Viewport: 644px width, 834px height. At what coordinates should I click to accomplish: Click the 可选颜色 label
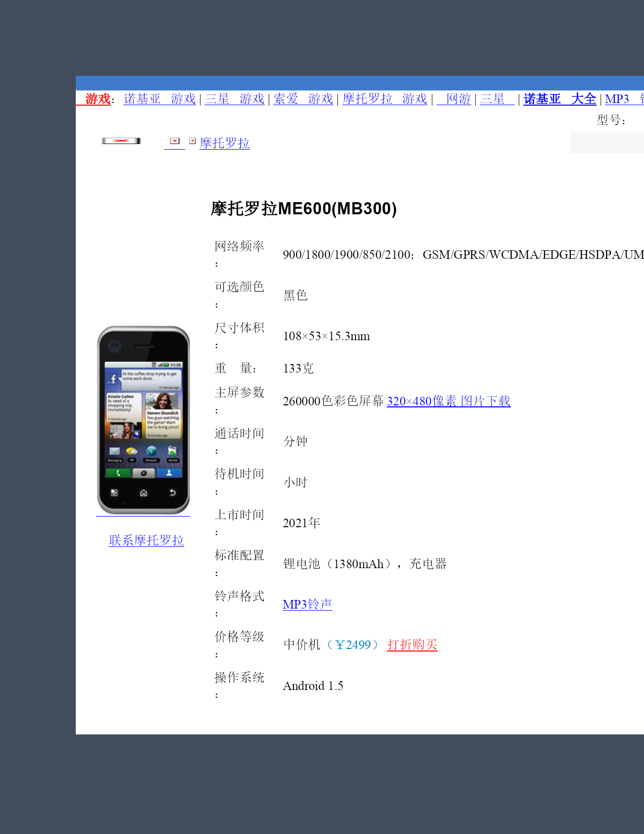point(239,287)
